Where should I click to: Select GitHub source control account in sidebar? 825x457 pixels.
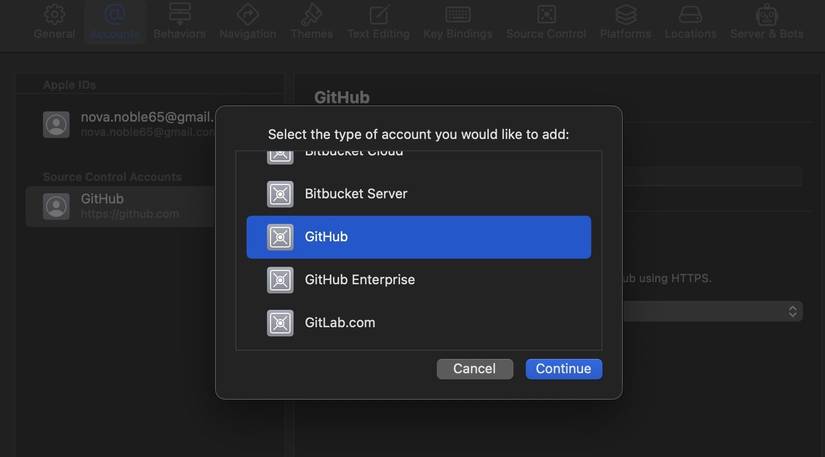point(121,206)
